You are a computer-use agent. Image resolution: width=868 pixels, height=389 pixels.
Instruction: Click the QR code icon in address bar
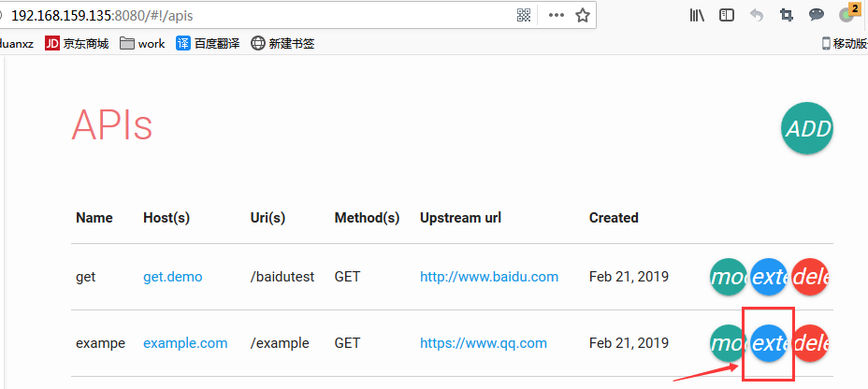click(x=525, y=15)
